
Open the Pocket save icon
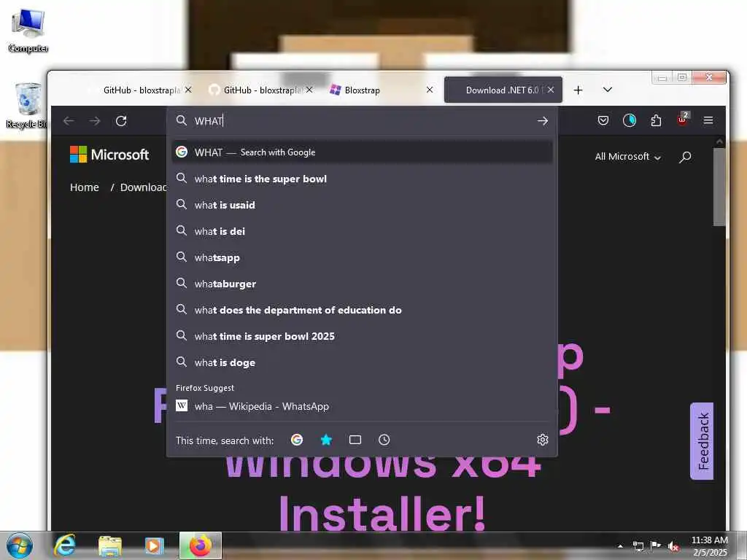click(603, 120)
